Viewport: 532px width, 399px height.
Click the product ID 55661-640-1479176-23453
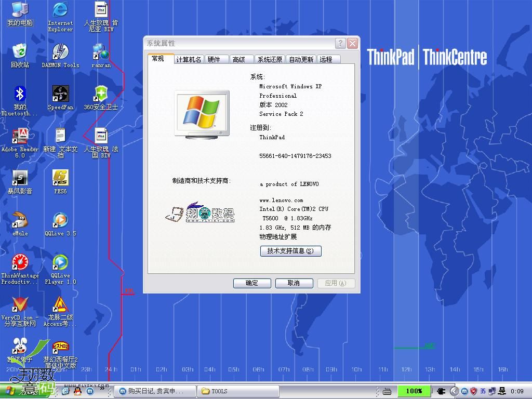tap(295, 156)
